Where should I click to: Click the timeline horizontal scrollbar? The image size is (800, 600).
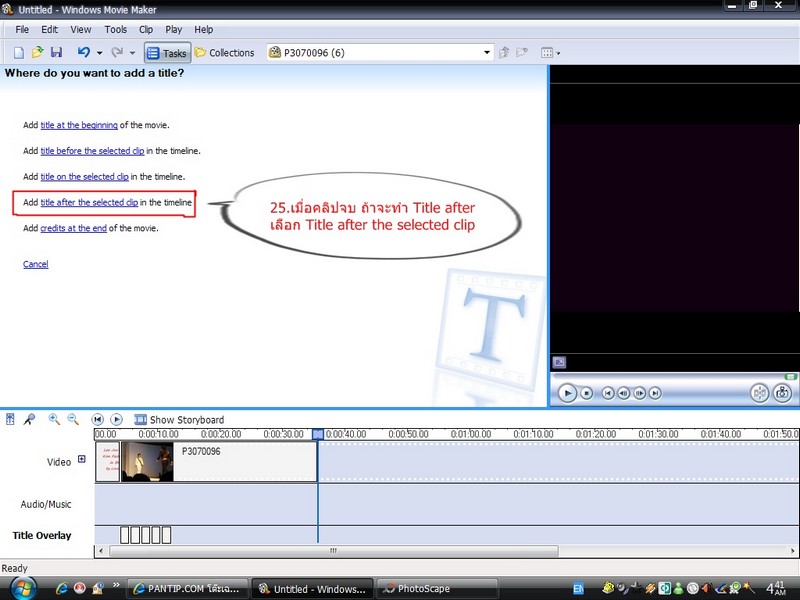334,551
